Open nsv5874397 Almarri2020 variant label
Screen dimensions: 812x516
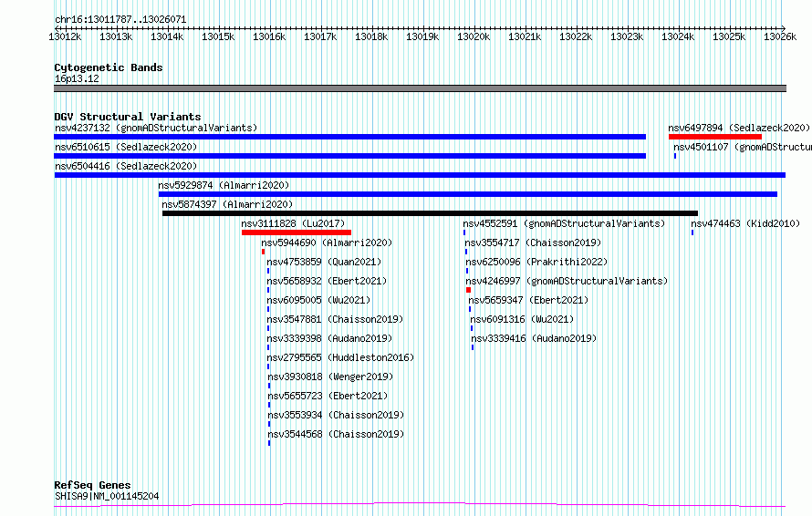click(227, 204)
